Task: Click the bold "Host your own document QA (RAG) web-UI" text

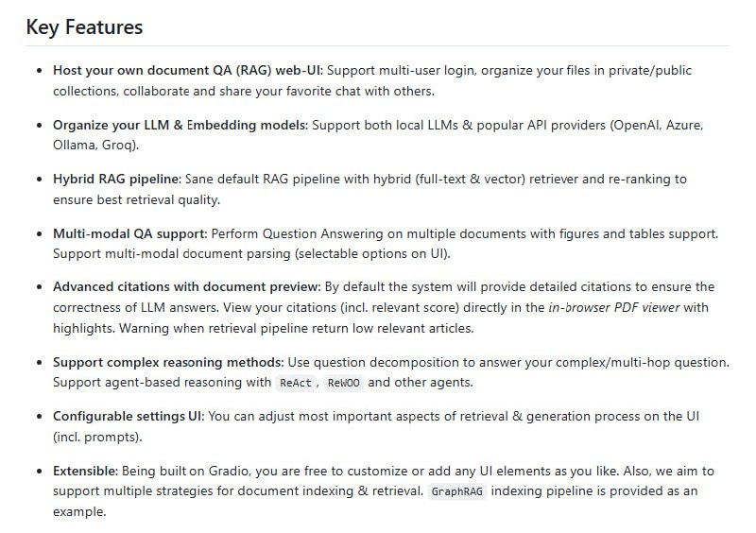Action: coord(187,71)
